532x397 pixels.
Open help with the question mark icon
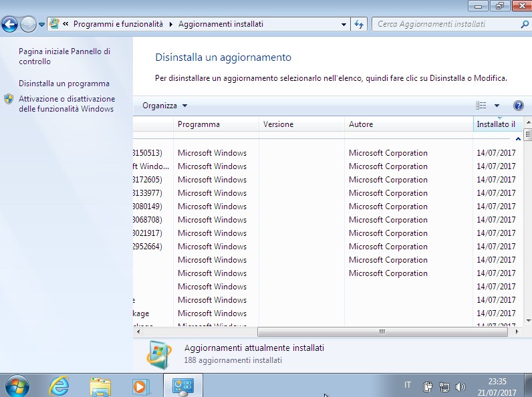pyautogui.click(x=519, y=106)
